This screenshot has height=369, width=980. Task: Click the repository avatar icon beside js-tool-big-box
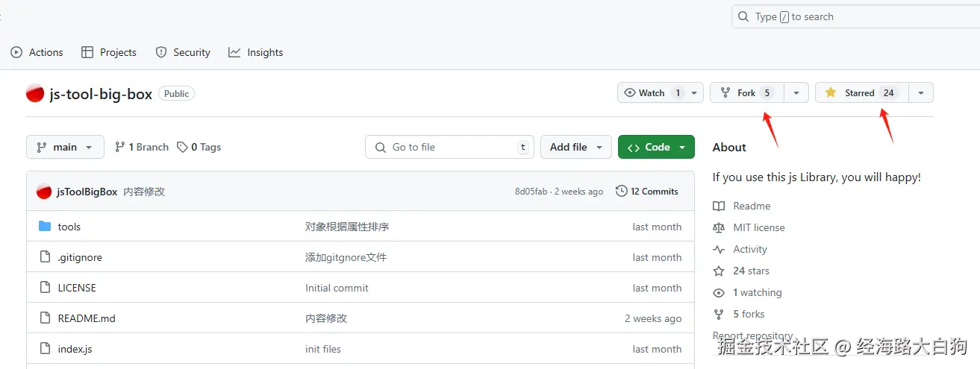tap(35, 94)
